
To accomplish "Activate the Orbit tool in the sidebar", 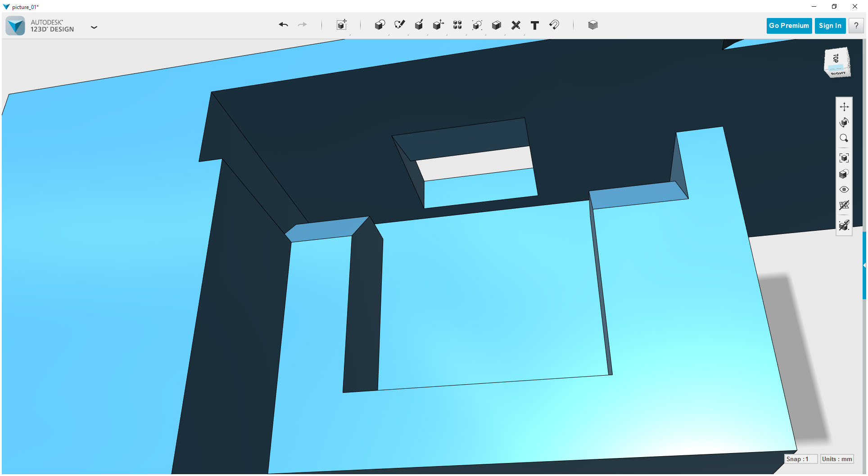I will [845, 122].
